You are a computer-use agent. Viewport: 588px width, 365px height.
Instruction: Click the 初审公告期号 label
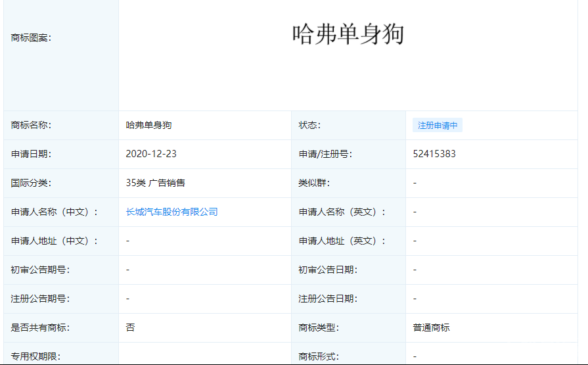click(40, 270)
